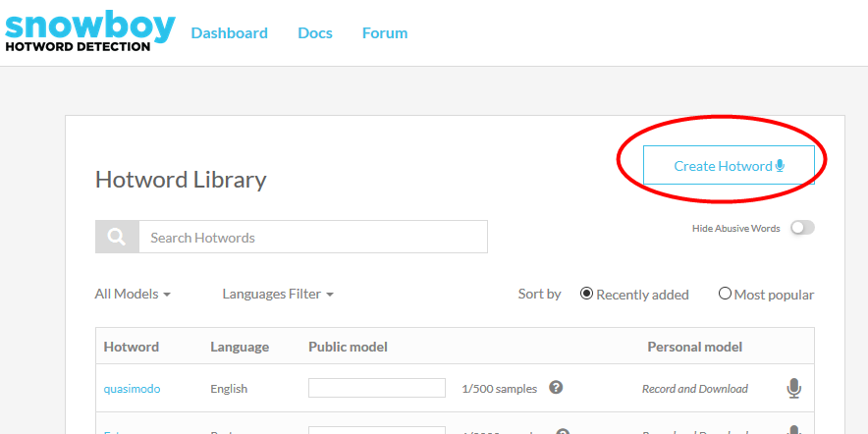868x434 pixels.
Task: Toggle the Hide Abusive Words switch
Action: tap(802, 228)
